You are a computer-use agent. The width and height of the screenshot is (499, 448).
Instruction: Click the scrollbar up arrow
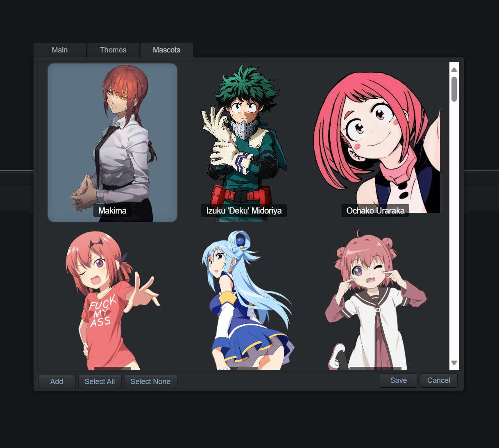454,69
